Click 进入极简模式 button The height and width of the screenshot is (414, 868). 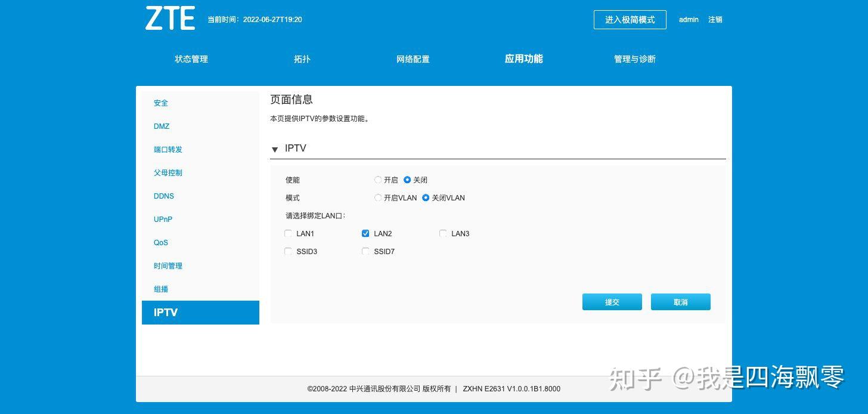click(x=630, y=20)
